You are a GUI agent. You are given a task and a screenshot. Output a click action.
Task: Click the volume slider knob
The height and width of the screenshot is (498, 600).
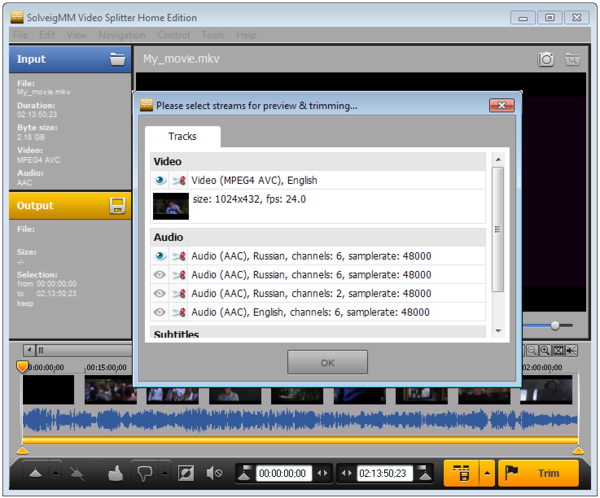[555, 326]
